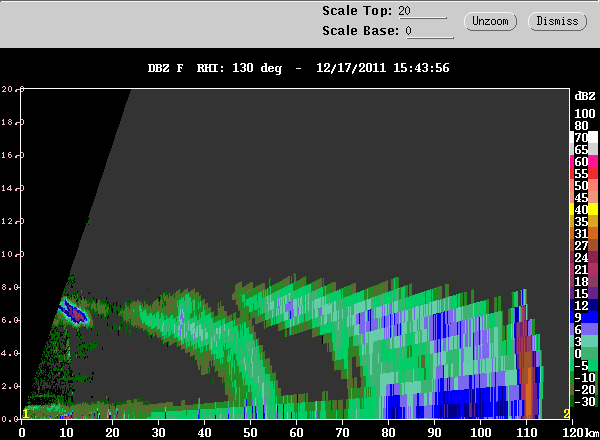
Task: Click the Dismiss button
Action: tap(557, 21)
